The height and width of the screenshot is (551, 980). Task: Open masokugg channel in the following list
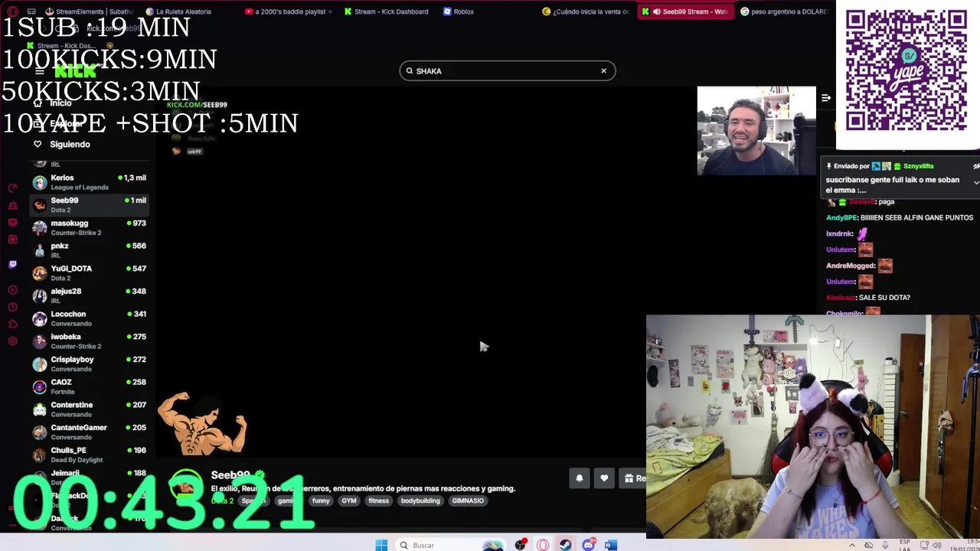pyautogui.click(x=89, y=227)
